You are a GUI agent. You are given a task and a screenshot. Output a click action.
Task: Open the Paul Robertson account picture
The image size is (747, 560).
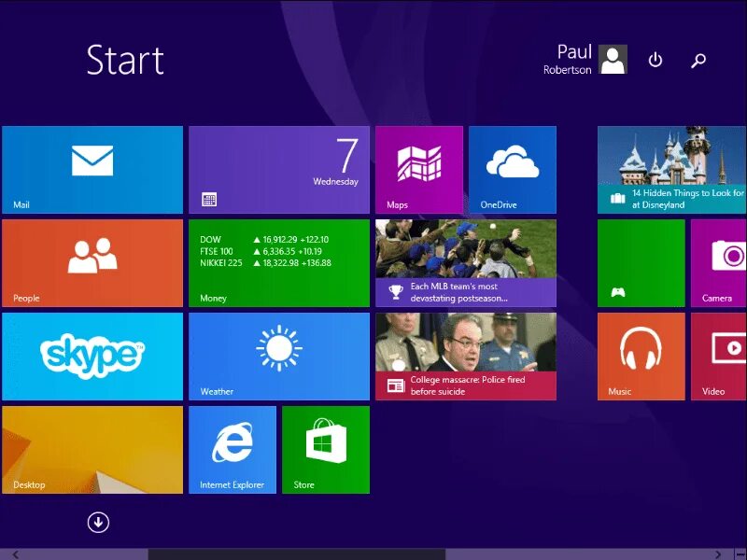613,59
